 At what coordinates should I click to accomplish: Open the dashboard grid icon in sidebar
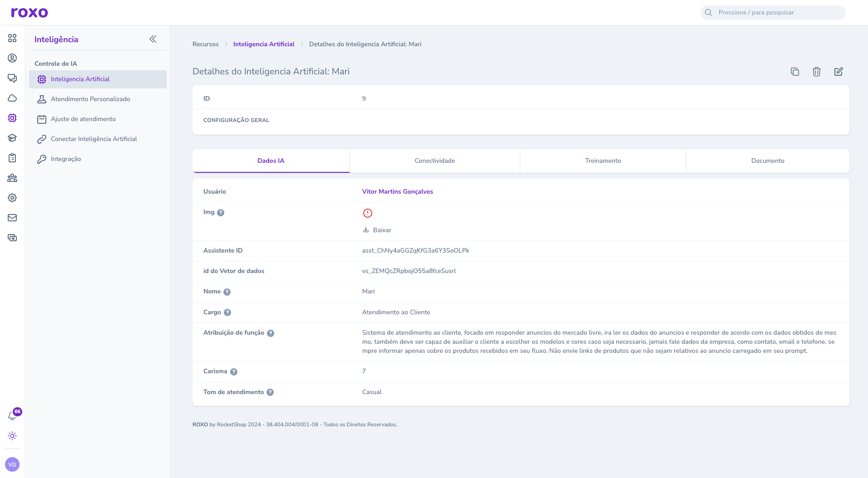point(12,38)
